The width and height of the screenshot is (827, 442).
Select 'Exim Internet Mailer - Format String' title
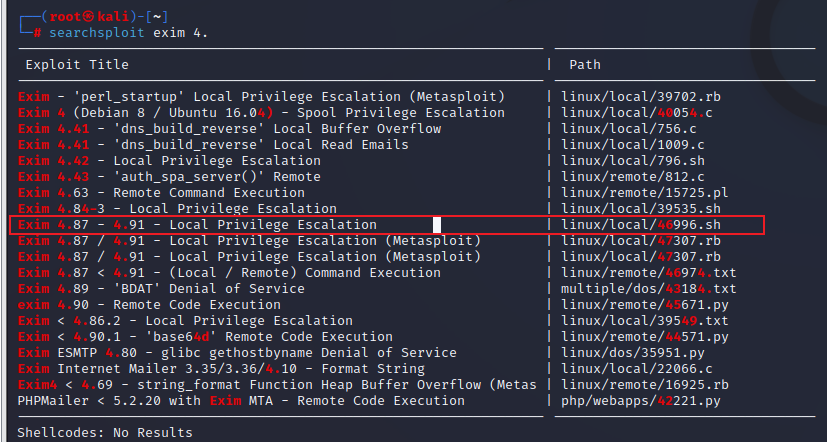pos(222,369)
